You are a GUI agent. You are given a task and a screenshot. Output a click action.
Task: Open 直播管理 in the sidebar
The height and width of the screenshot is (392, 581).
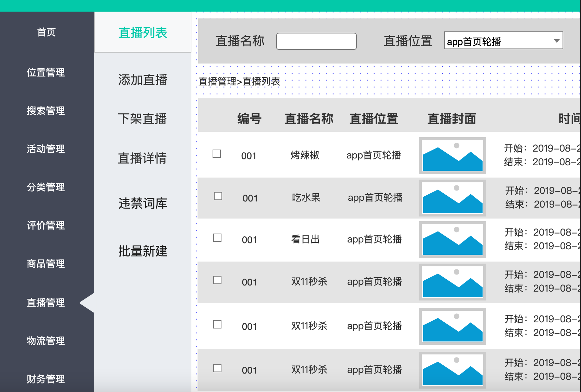[46, 303]
